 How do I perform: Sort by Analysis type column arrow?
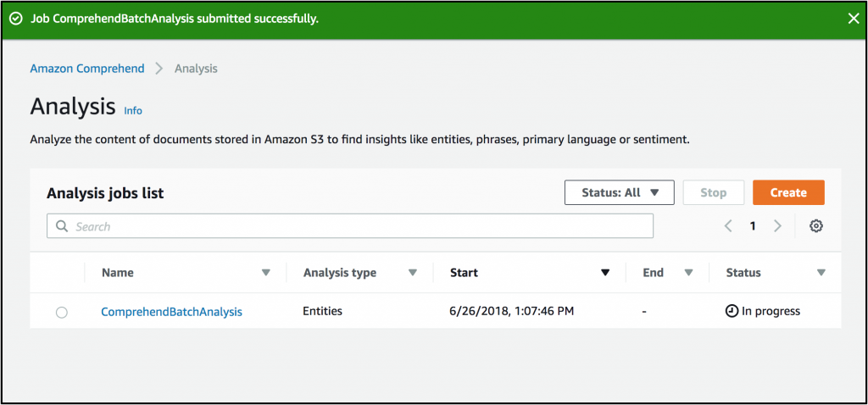413,273
